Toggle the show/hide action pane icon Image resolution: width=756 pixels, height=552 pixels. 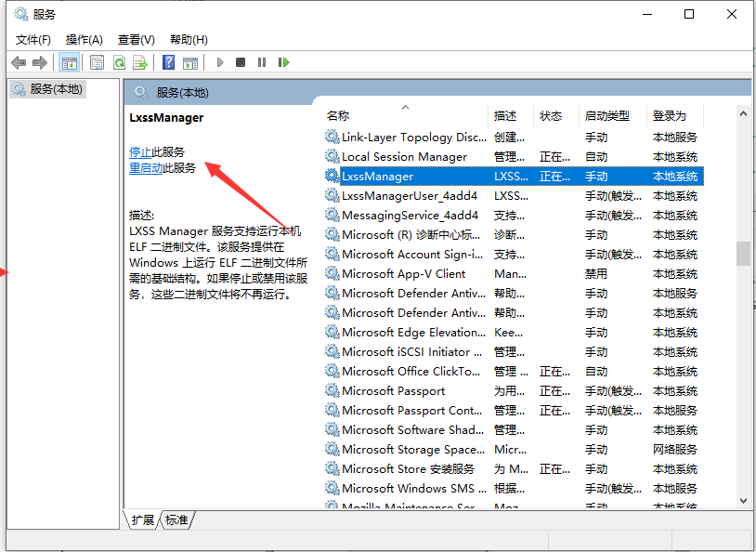[190, 62]
